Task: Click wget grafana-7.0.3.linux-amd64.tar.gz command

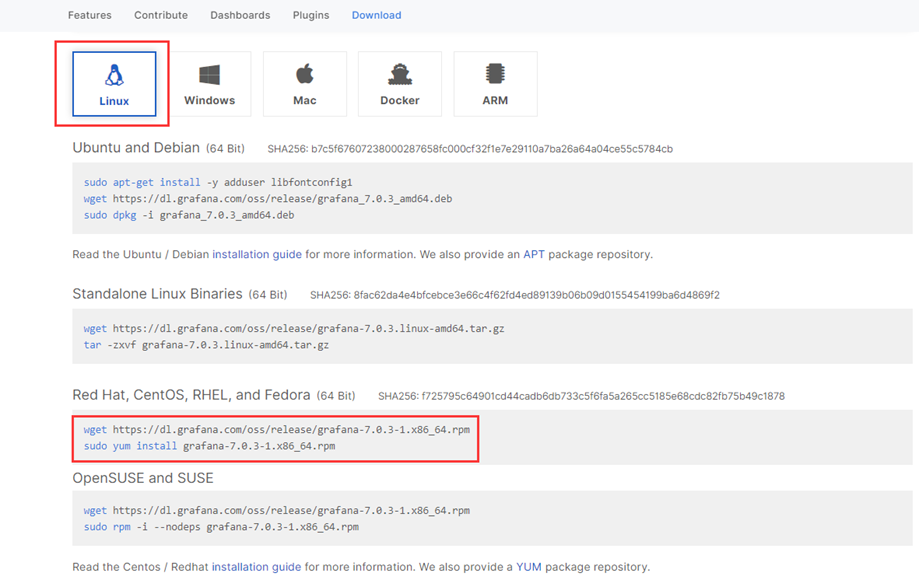Action: click(294, 329)
